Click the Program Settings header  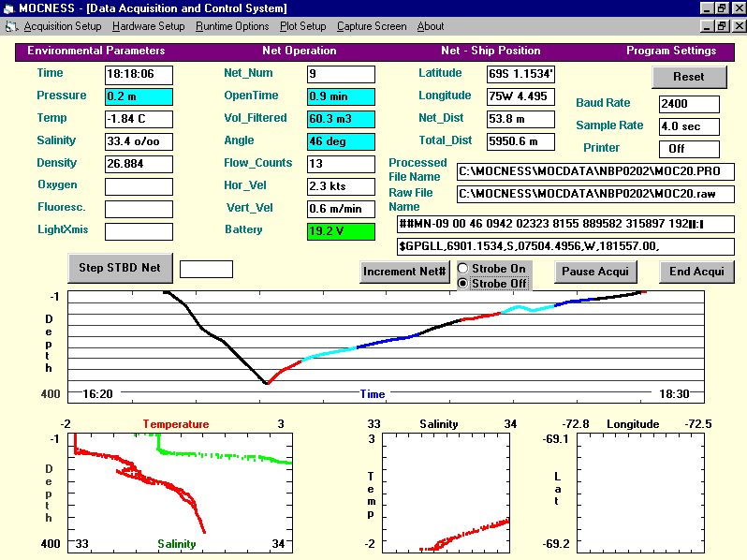pos(671,51)
